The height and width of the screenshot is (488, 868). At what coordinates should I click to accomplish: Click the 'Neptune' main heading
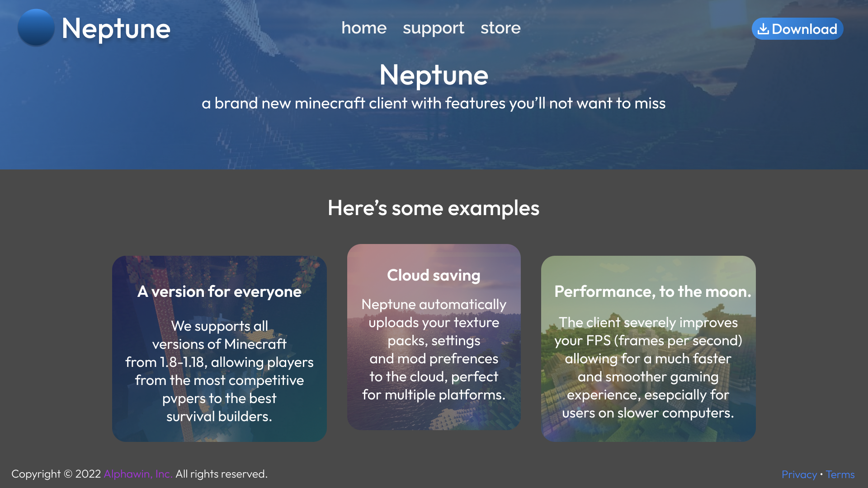coord(434,75)
